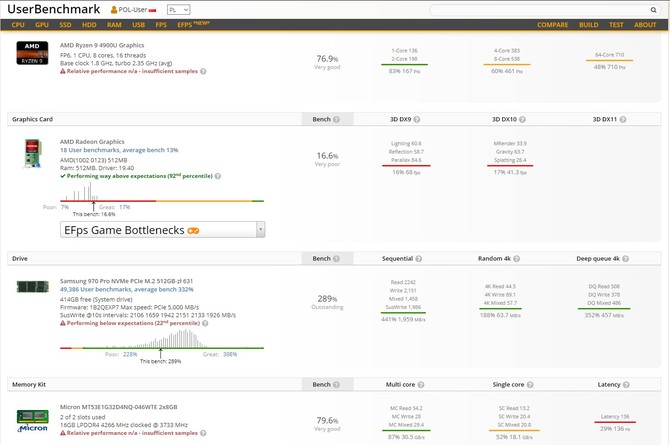
Task: Click the AMD Radeon graphics card thumbnail
Action: pos(32,153)
